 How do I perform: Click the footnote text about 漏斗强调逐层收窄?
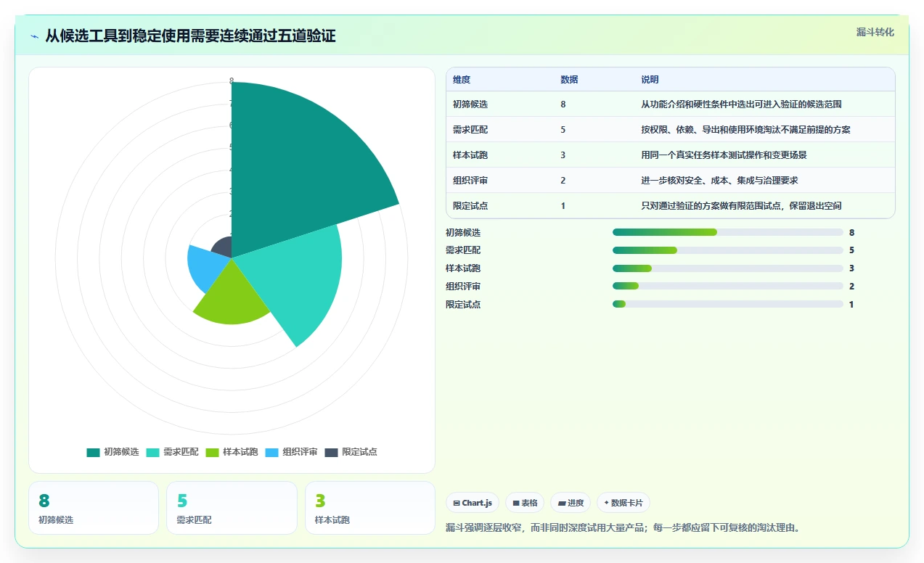(x=623, y=527)
